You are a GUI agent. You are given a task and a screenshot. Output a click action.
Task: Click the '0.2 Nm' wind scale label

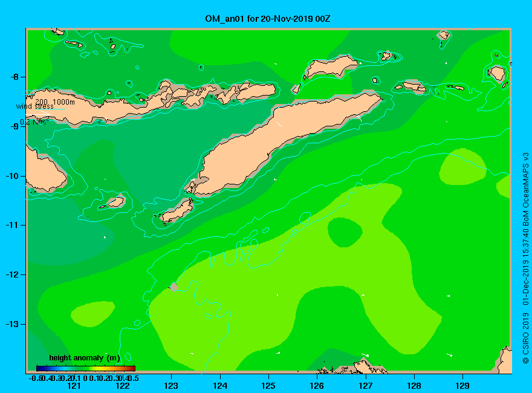[34, 122]
